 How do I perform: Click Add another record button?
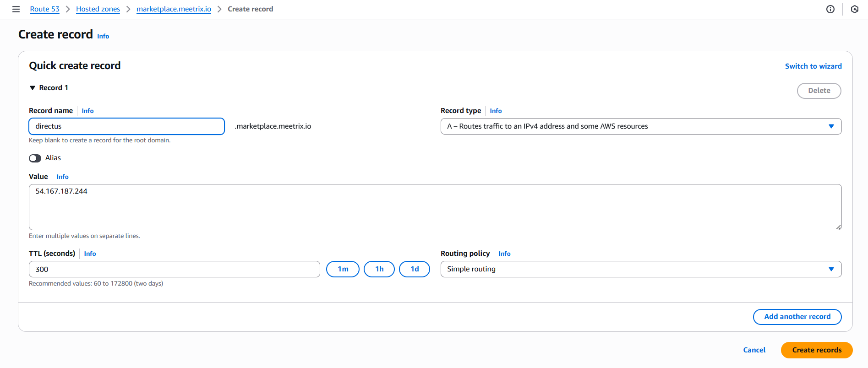point(797,317)
